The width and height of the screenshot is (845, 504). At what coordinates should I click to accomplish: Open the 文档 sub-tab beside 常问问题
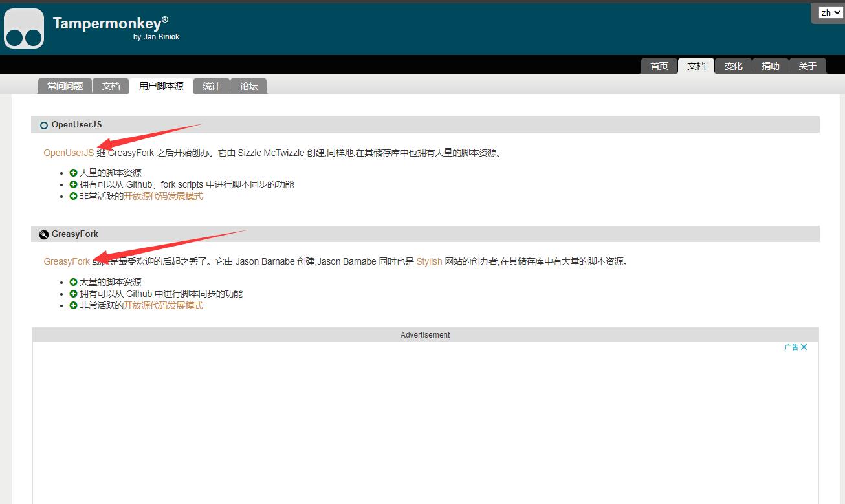point(111,86)
